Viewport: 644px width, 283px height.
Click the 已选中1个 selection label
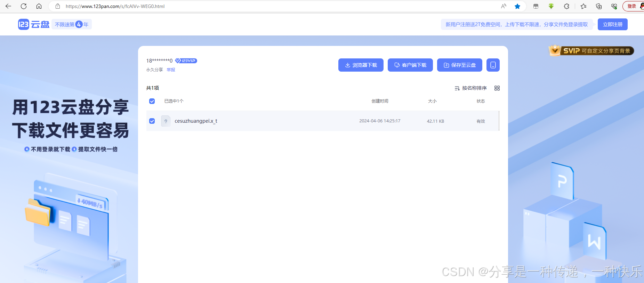[174, 101]
